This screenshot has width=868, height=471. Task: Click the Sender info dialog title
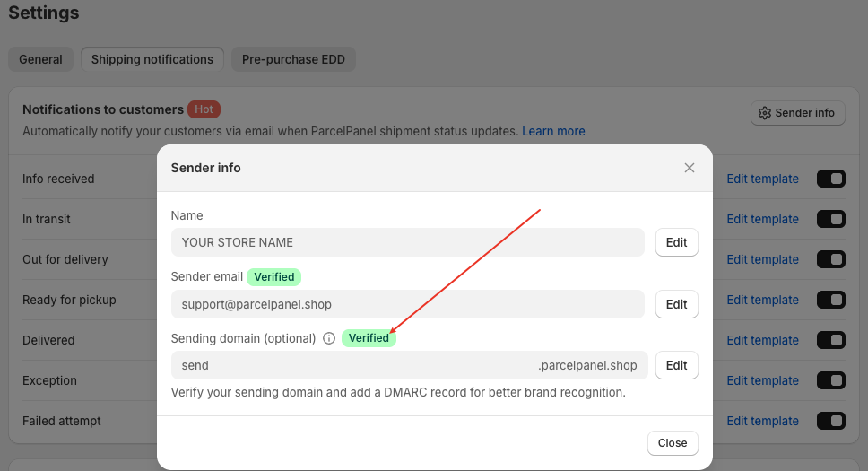coord(206,168)
